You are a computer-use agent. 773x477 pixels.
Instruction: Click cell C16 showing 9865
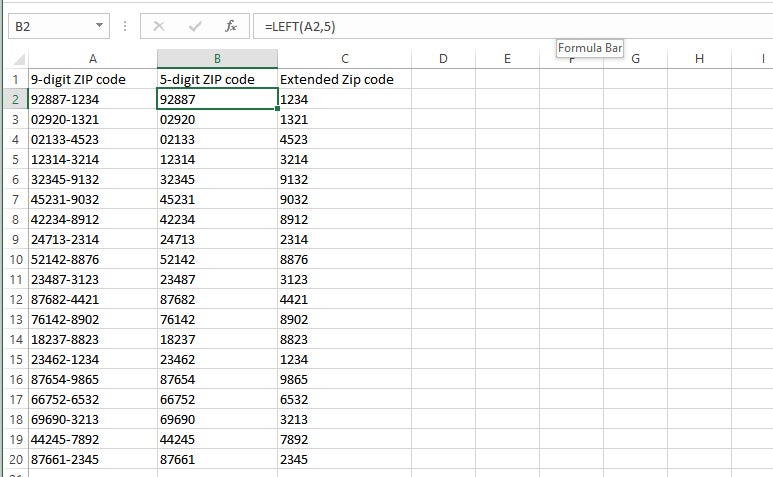345,380
